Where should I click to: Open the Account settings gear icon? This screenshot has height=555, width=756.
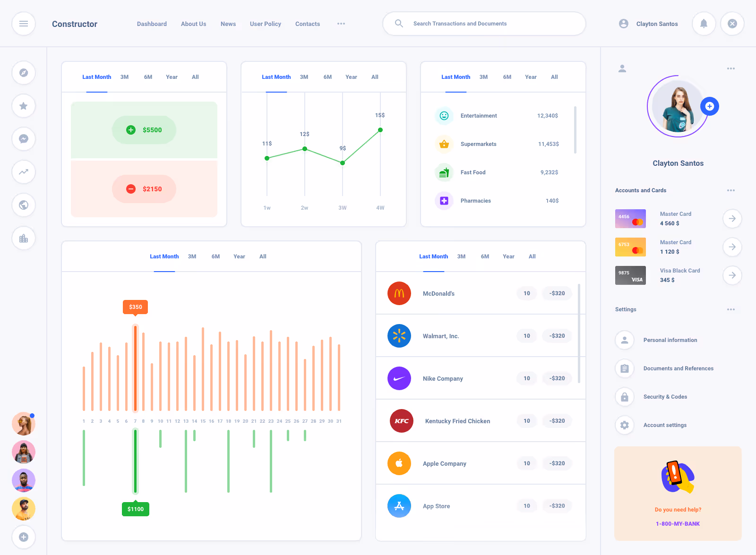pyautogui.click(x=625, y=425)
